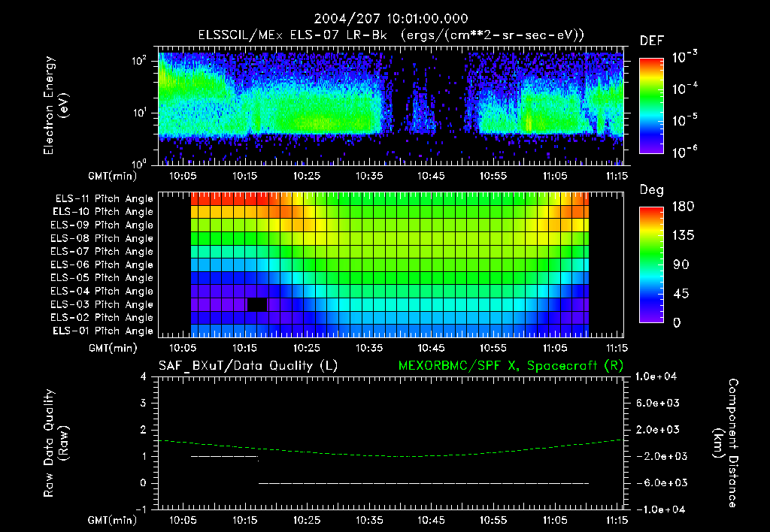
Task: Click the '3' value on Raw Data Quality axis
Action: point(144,403)
